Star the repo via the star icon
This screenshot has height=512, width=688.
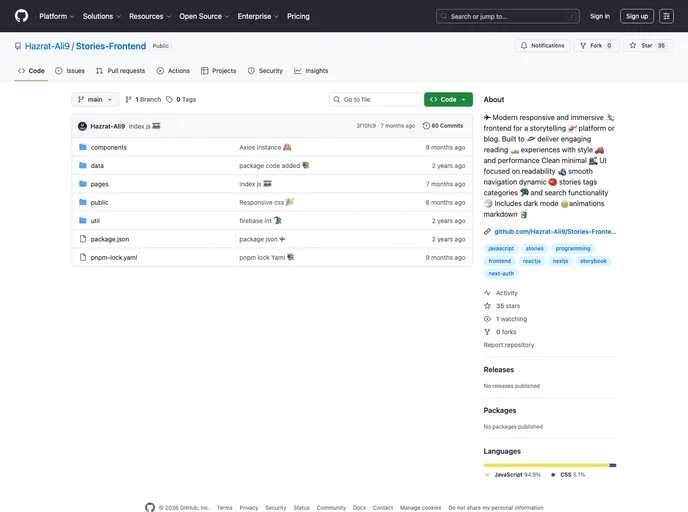633,45
